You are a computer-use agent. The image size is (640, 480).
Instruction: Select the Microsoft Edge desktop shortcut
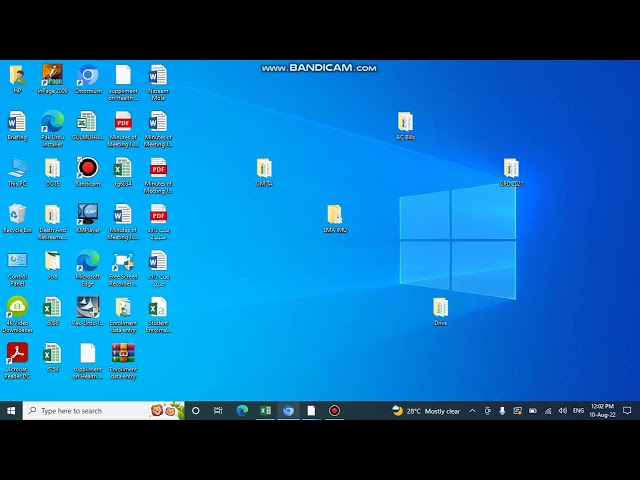pos(88,269)
